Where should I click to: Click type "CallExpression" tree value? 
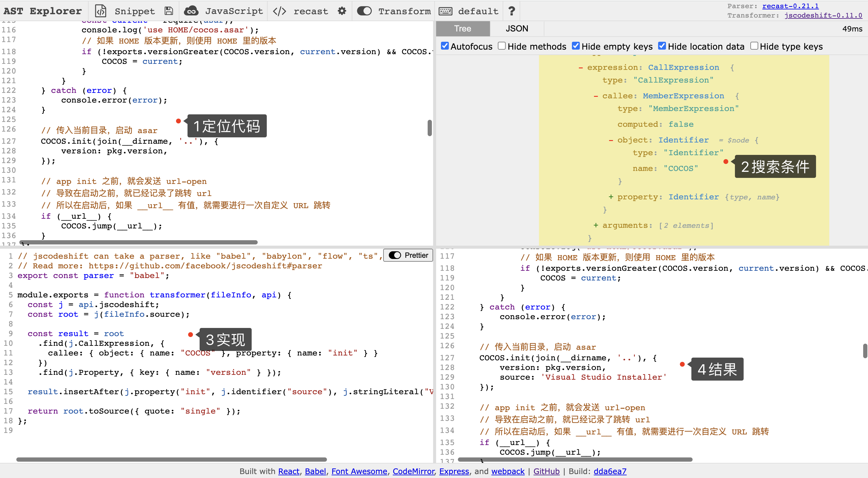click(x=673, y=80)
